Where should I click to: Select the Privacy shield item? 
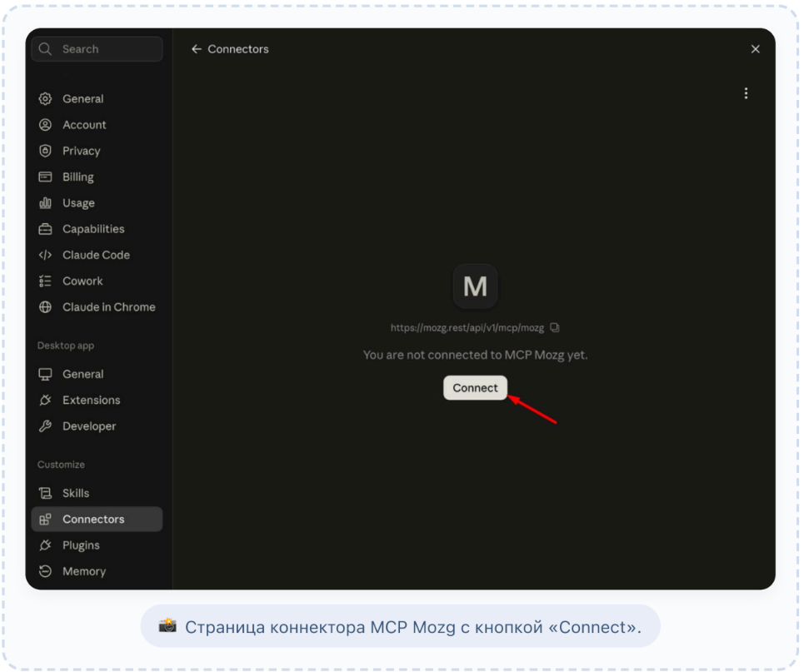pyautogui.click(x=97, y=152)
